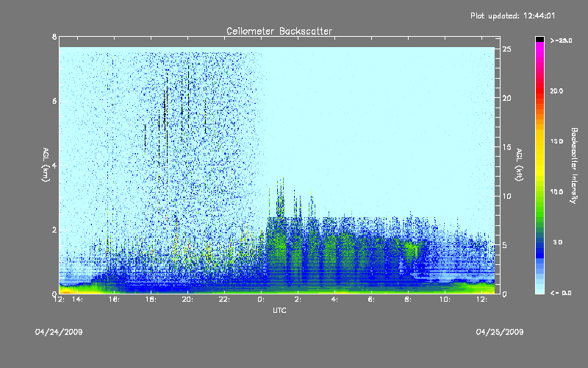This screenshot has height=368, width=588.
Task: Select the 10 tick on the kft axis
Action: [507, 197]
